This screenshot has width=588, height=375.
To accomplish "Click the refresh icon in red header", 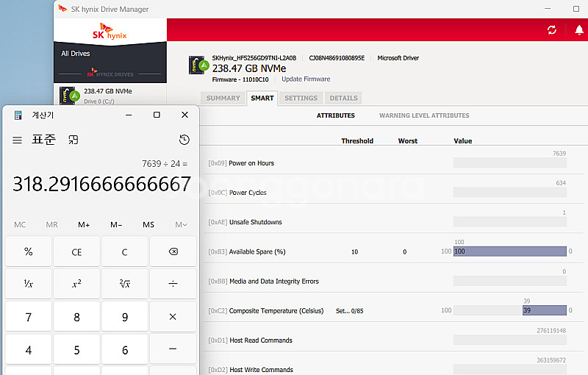I will click(552, 30).
